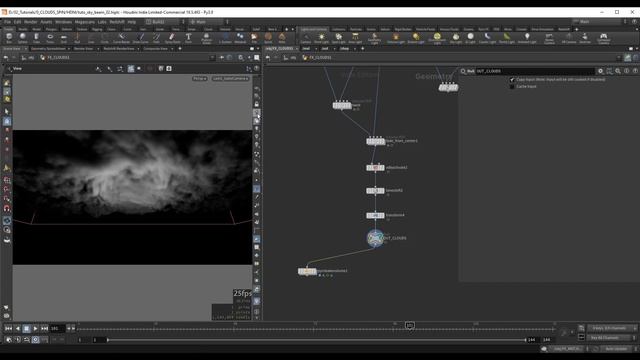Expand the Auto Update mode dropdown
The height and width of the screenshot is (360, 640).
[616, 349]
